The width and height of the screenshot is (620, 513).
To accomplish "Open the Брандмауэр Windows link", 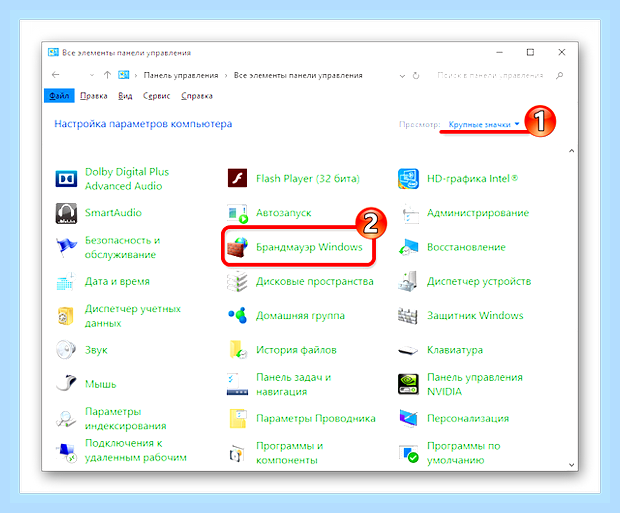I will [309, 247].
